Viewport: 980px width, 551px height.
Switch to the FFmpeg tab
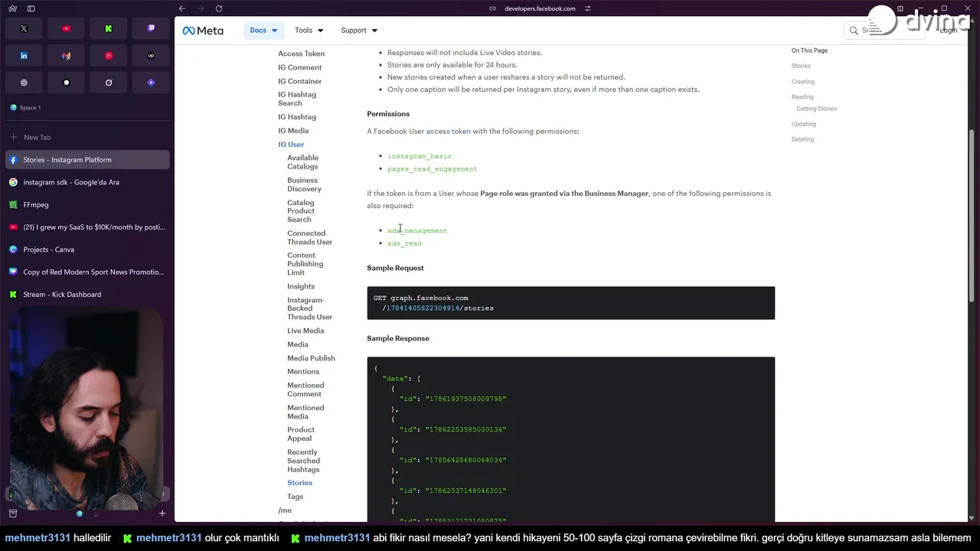87,204
